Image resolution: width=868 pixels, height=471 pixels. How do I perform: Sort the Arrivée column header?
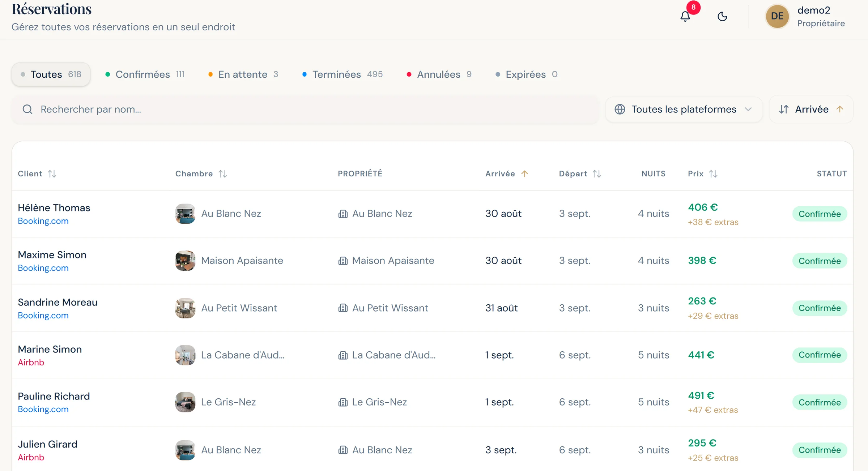507,174
